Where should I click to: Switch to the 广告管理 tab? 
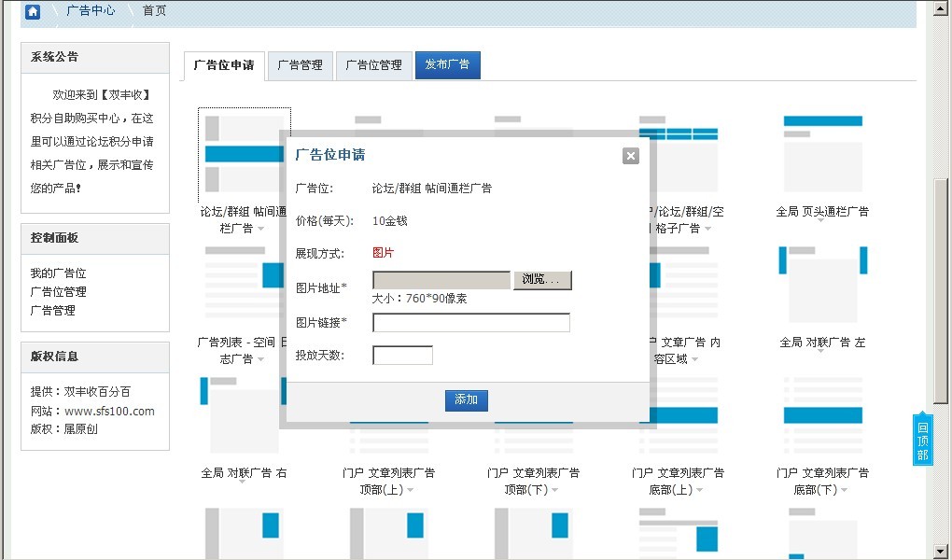coord(300,65)
